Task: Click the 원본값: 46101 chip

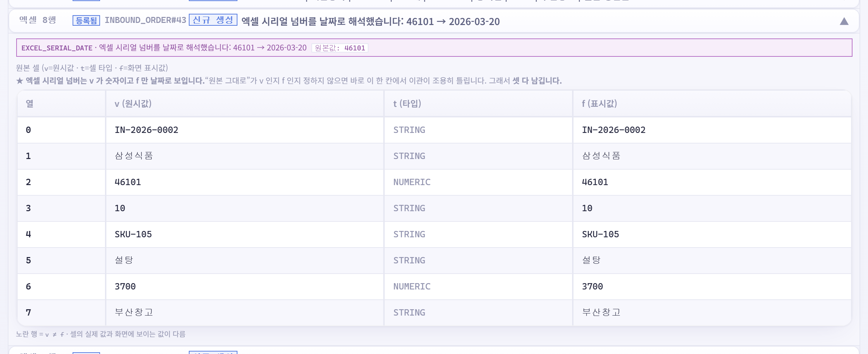Action: pyautogui.click(x=340, y=48)
